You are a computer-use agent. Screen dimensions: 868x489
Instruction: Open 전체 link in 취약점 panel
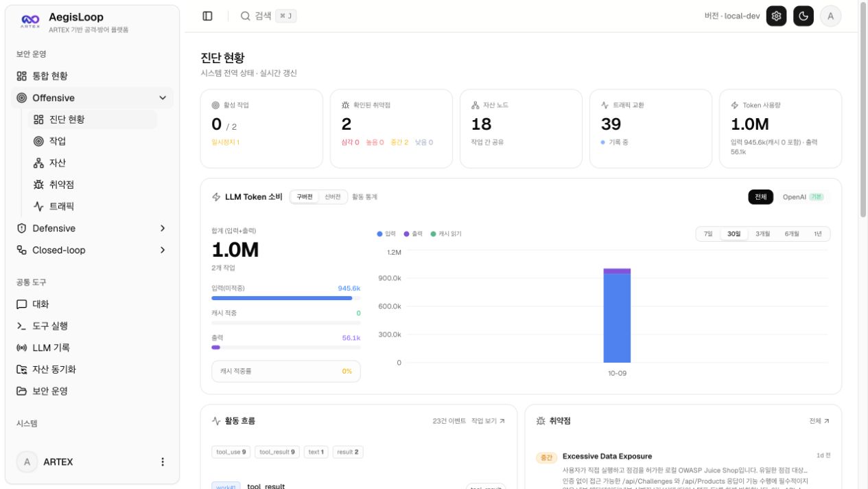pos(819,420)
